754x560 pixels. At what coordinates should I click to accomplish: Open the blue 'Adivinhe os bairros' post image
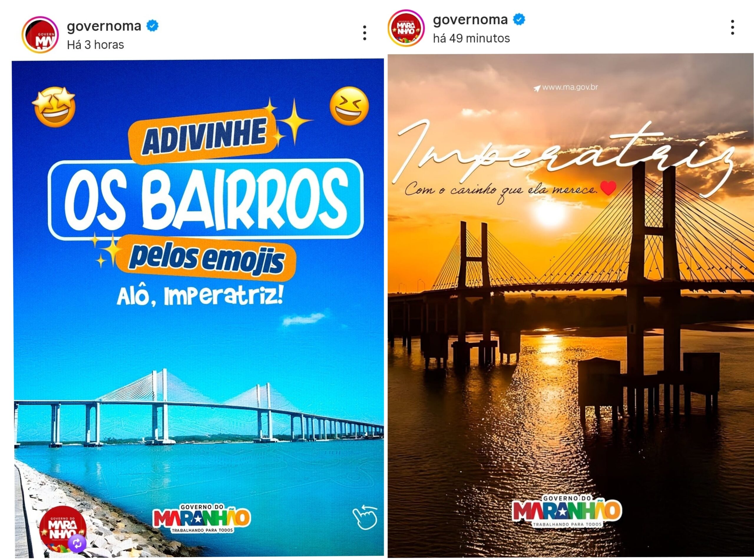point(199,308)
